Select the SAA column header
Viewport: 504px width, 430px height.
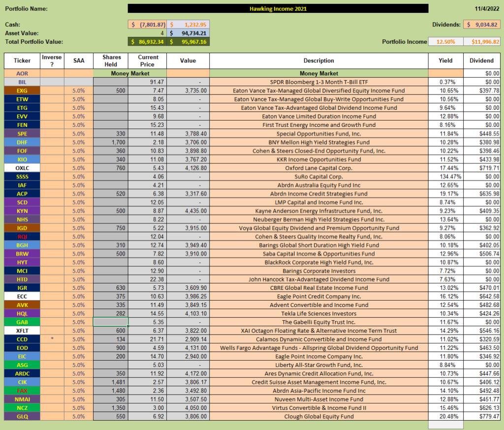(x=79, y=61)
